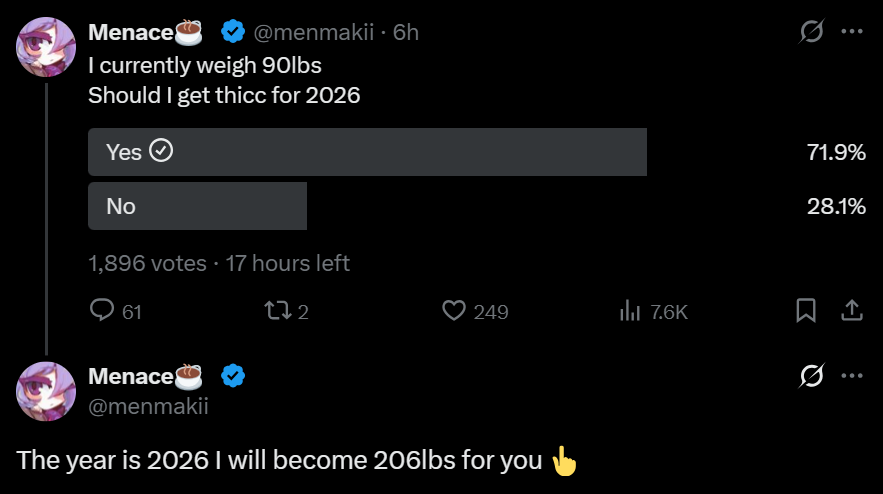
Task: Open the More menu on the second tweet
Action: tap(852, 377)
